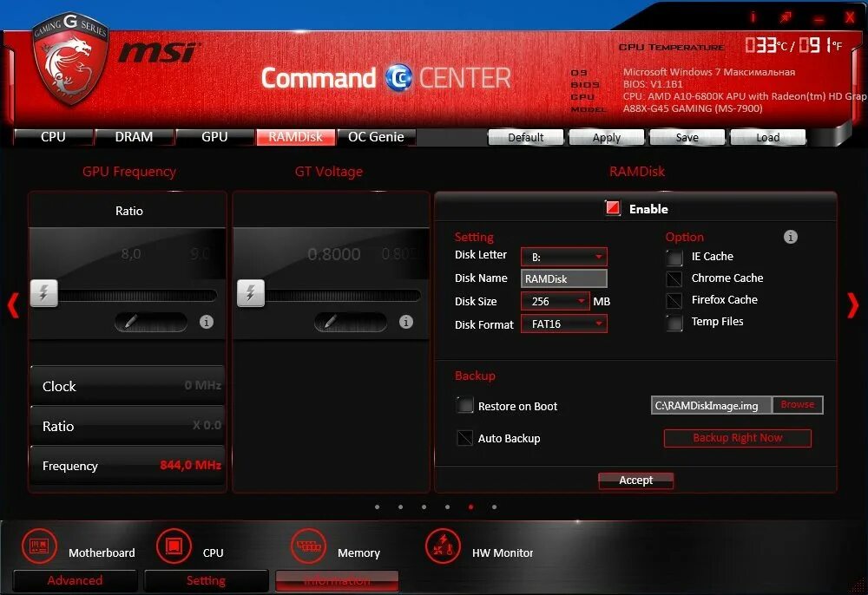
Task: Click Browse for the backup image
Action: point(798,405)
